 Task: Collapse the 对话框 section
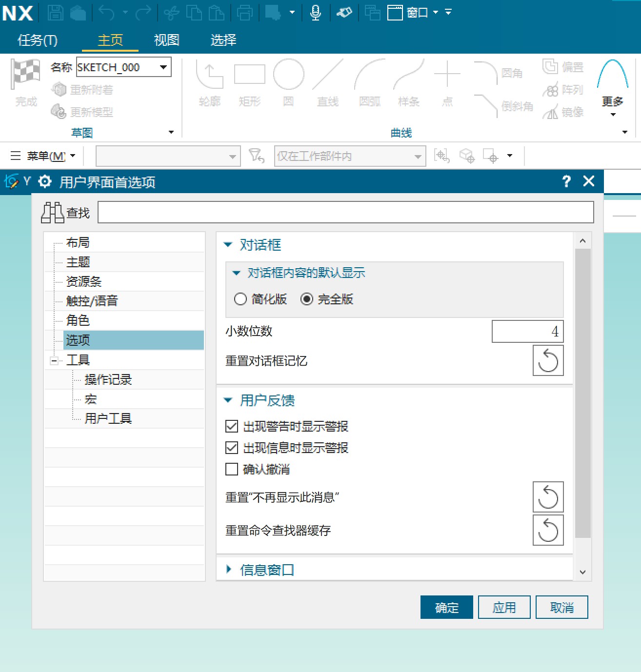tap(228, 245)
